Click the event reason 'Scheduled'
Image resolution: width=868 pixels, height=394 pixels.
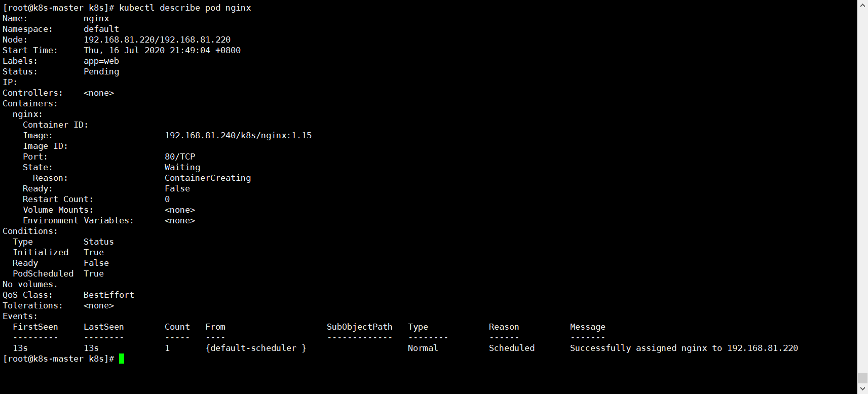click(x=512, y=348)
